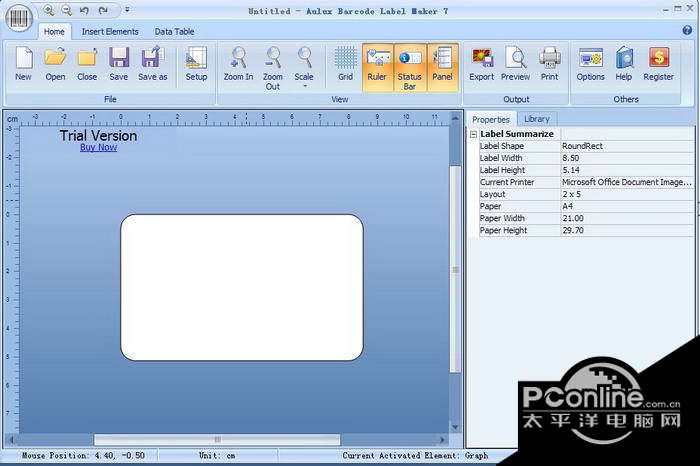The width and height of the screenshot is (700, 466).
Task: Open quick access toolbar customize arrow
Action: pyautogui.click(x=127, y=10)
